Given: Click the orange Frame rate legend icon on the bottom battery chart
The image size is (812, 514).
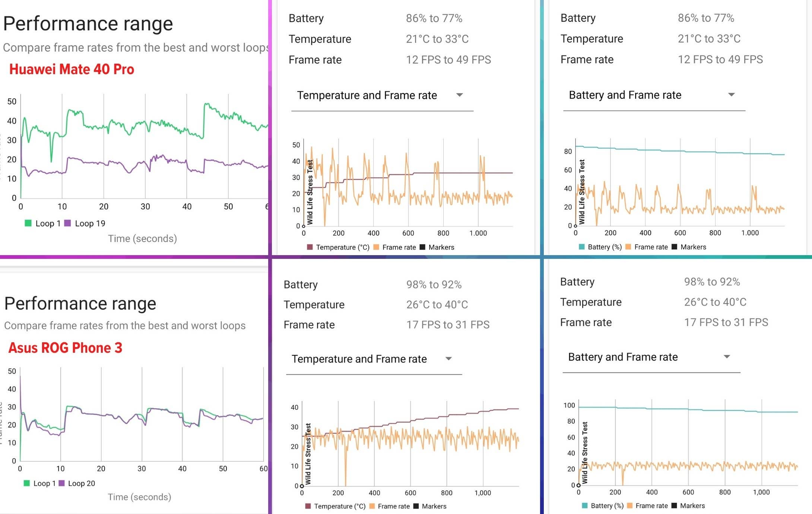Looking at the screenshot, I should coord(630,506).
